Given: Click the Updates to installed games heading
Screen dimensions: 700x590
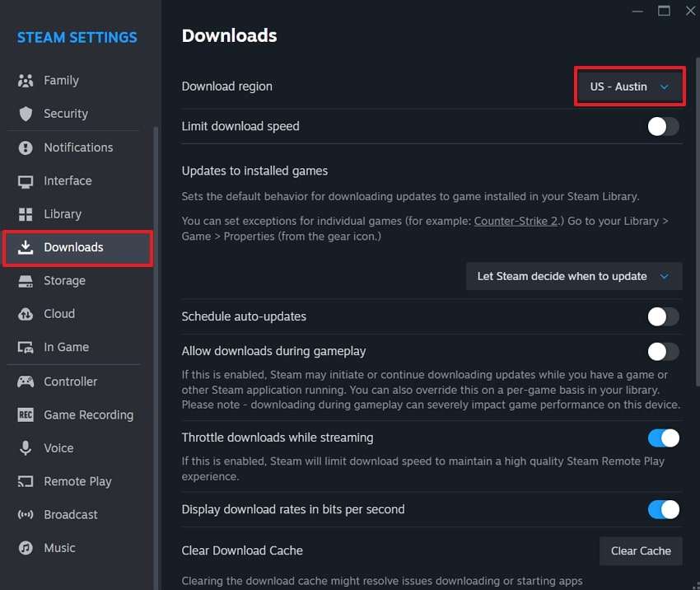Looking at the screenshot, I should [254, 171].
